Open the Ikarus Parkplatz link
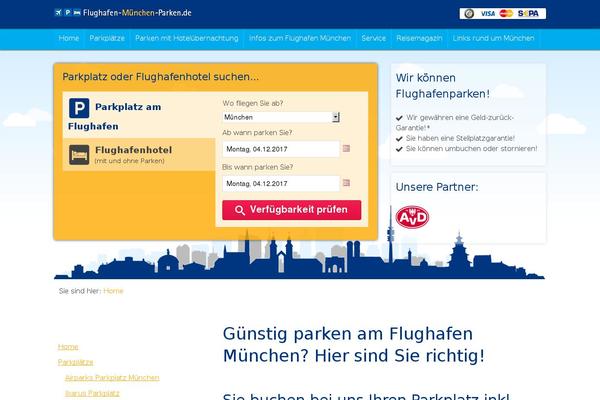The image size is (600, 400). (92, 393)
